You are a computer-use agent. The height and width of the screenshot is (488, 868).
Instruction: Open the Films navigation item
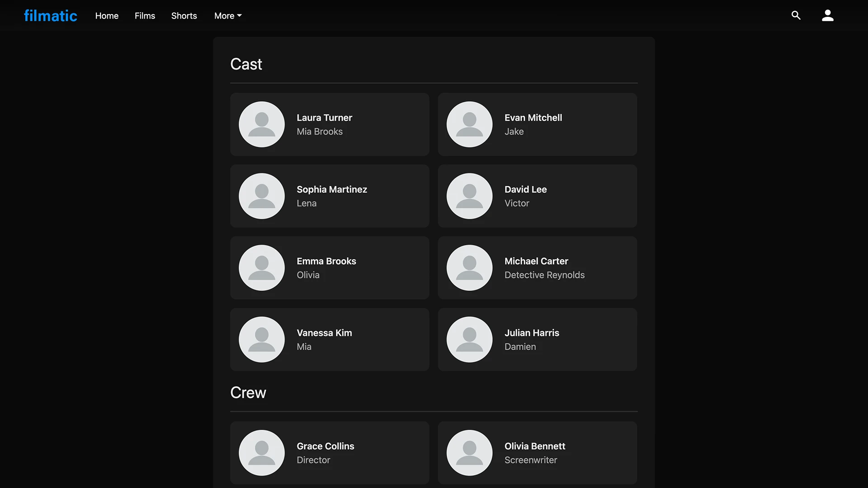[x=145, y=16]
